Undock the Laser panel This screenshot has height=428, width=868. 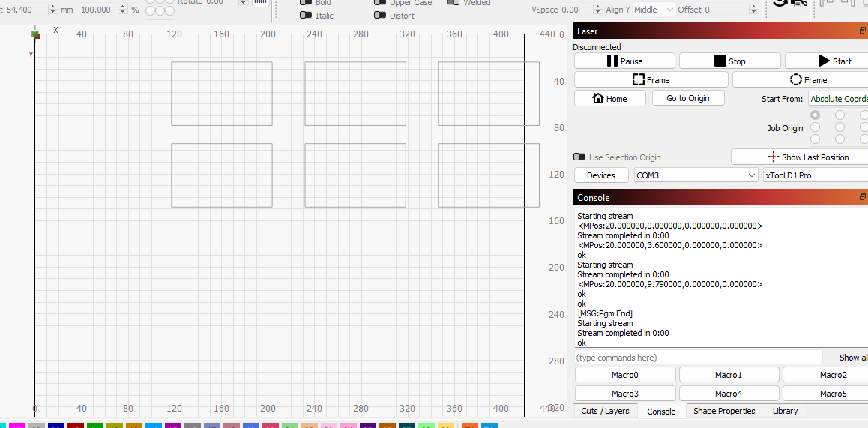point(863,31)
